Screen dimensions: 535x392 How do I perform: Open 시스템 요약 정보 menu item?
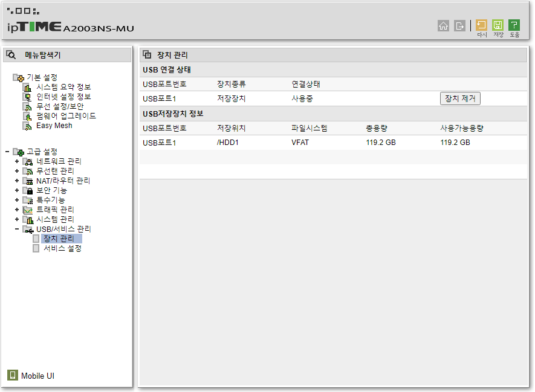63,87
